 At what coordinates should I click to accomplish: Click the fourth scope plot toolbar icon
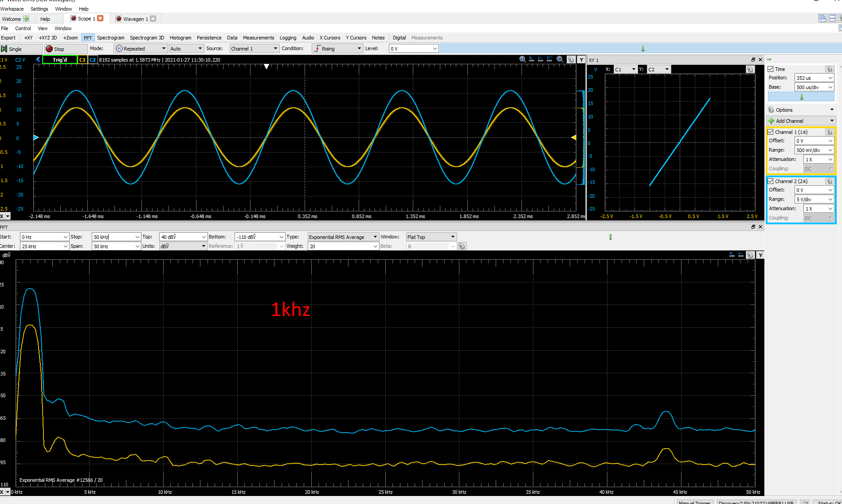tap(550, 59)
